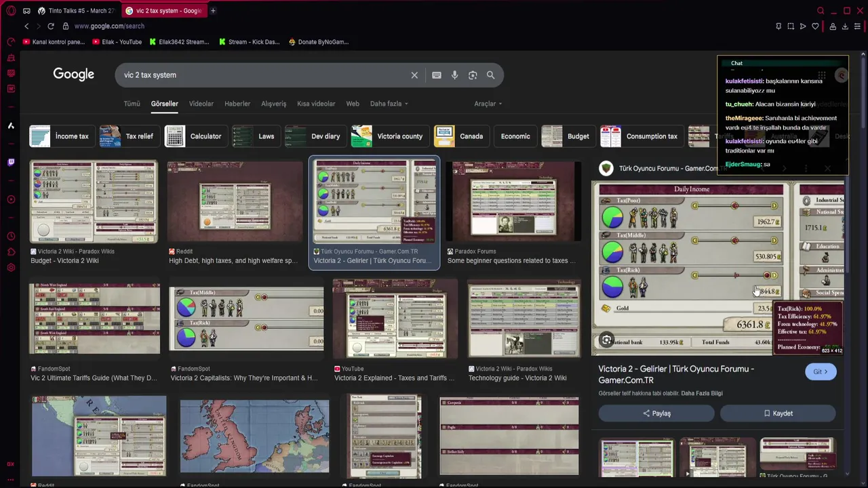
Task: Open the Kısa videolar tab
Action: click(x=316, y=104)
